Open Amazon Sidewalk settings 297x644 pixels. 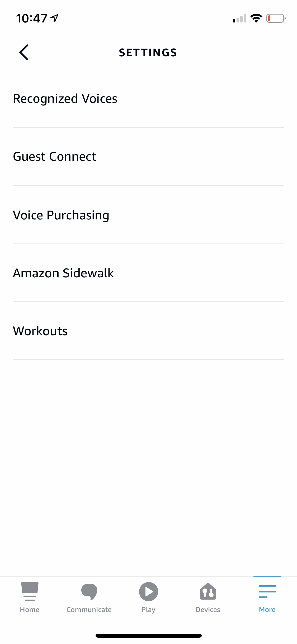click(63, 273)
